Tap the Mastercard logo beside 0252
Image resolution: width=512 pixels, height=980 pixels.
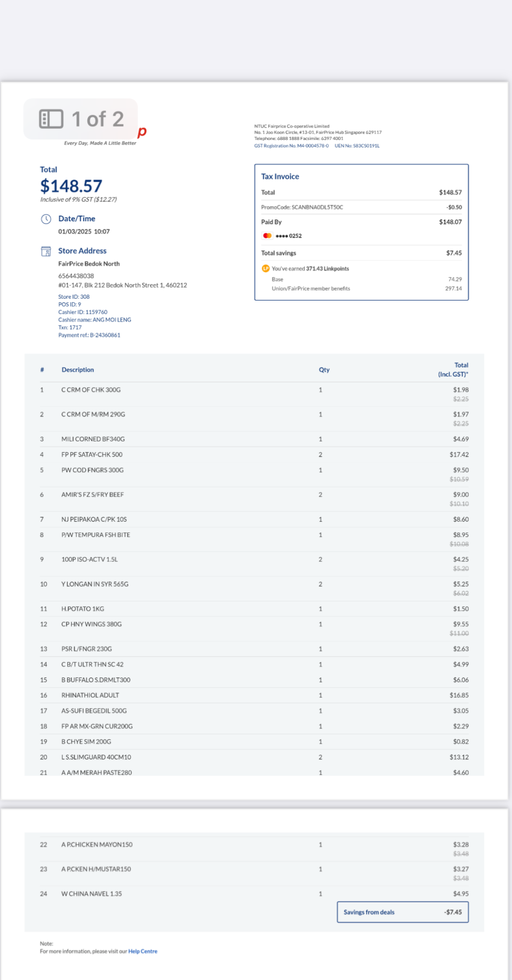(x=267, y=236)
